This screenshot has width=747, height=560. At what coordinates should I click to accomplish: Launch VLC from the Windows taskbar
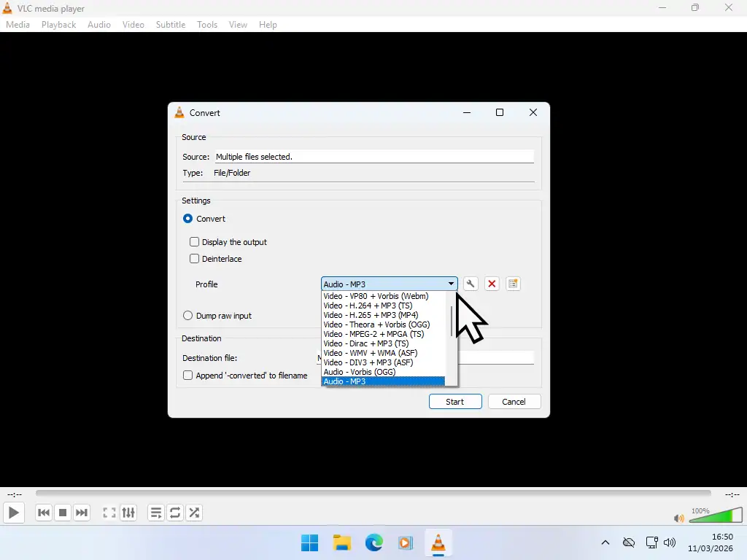pos(438,542)
